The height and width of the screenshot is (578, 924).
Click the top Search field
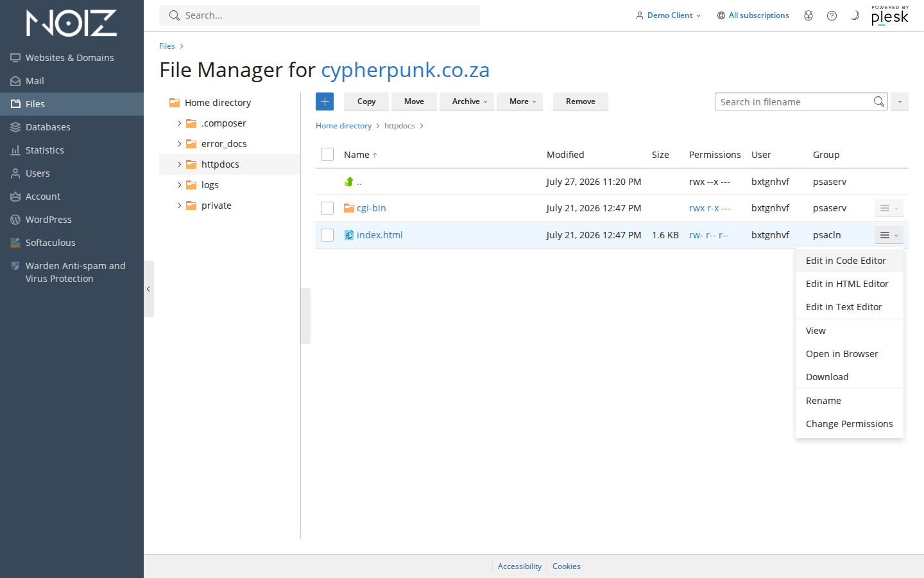320,15
